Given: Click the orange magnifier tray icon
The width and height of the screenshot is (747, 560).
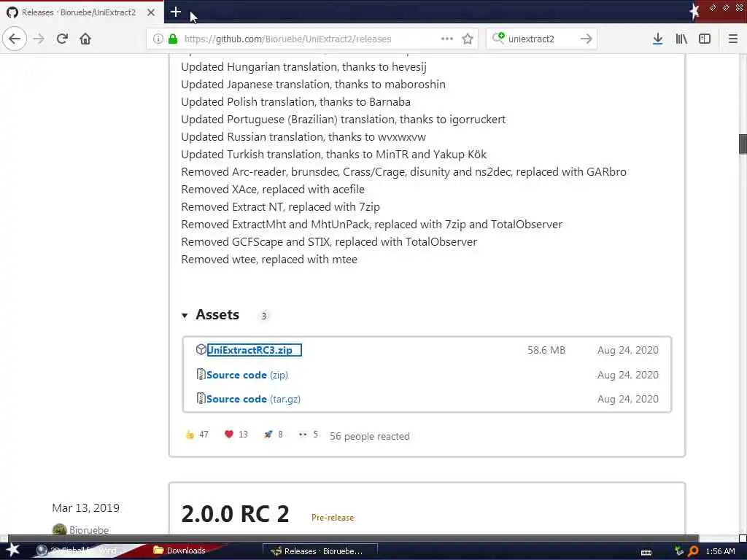Looking at the screenshot, I should coord(693,551).
